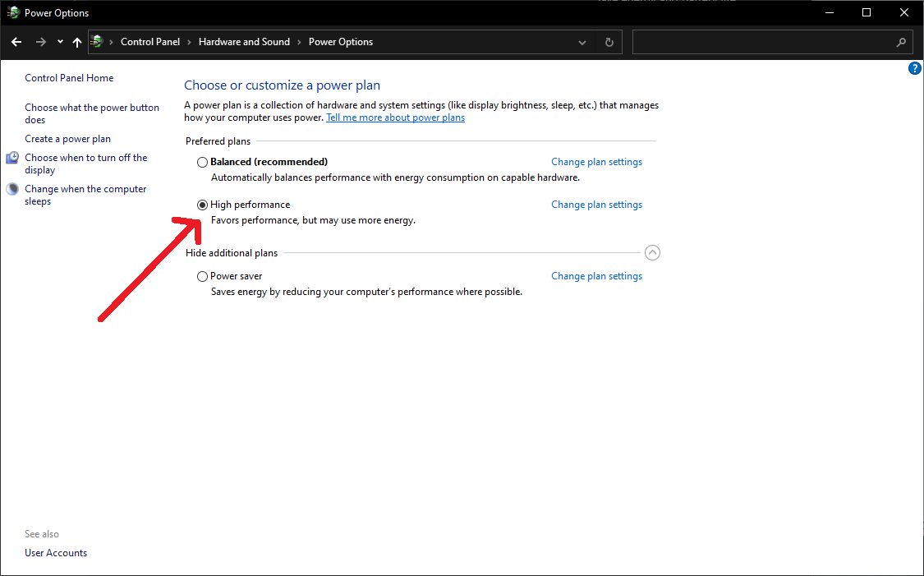Go up one folder level arrow

tap(77, 42)
